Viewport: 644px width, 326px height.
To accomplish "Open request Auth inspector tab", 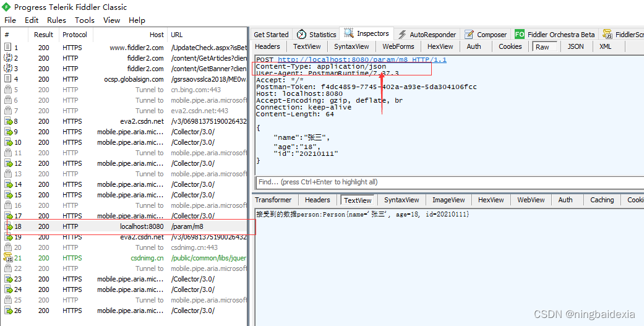I will coord(474,46).
